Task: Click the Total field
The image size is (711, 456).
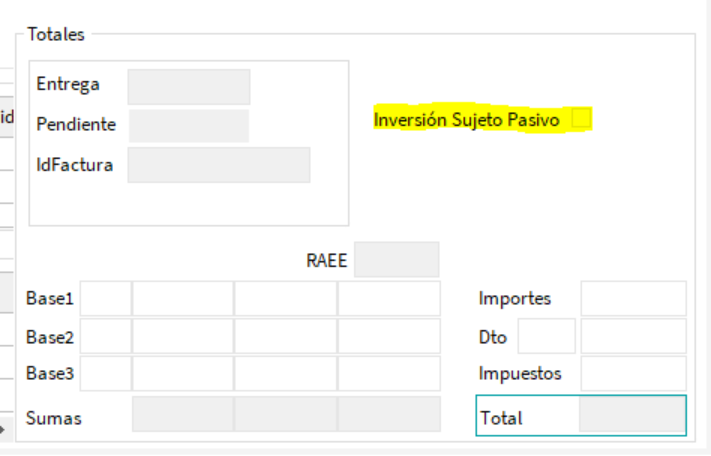Action: pyautogui.click(x=632, y=417)
